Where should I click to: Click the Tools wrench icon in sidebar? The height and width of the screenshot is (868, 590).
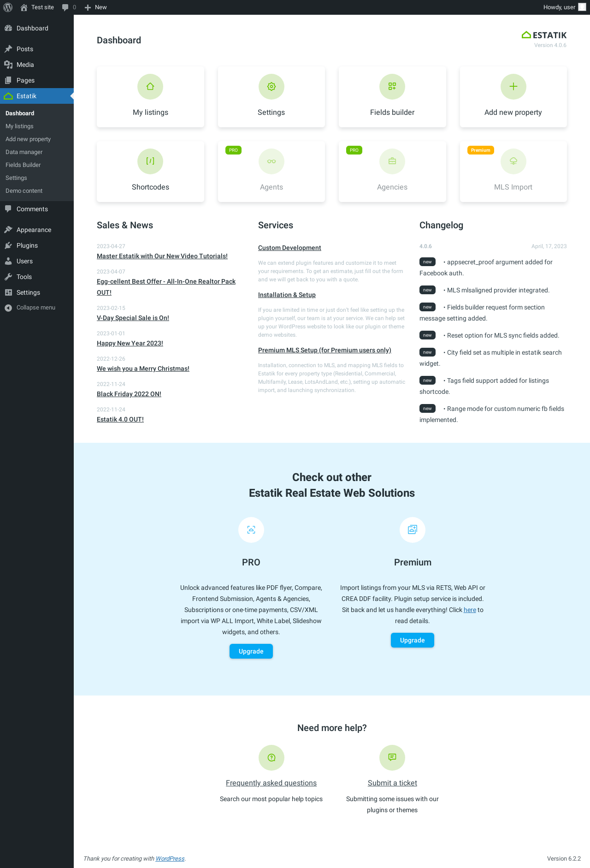coord(8,277)
